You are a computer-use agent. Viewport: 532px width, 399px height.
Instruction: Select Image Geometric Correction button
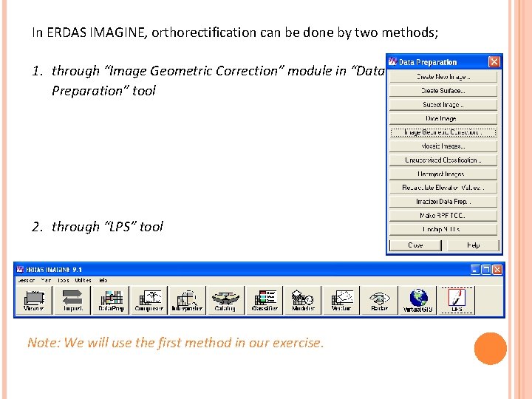443,132
